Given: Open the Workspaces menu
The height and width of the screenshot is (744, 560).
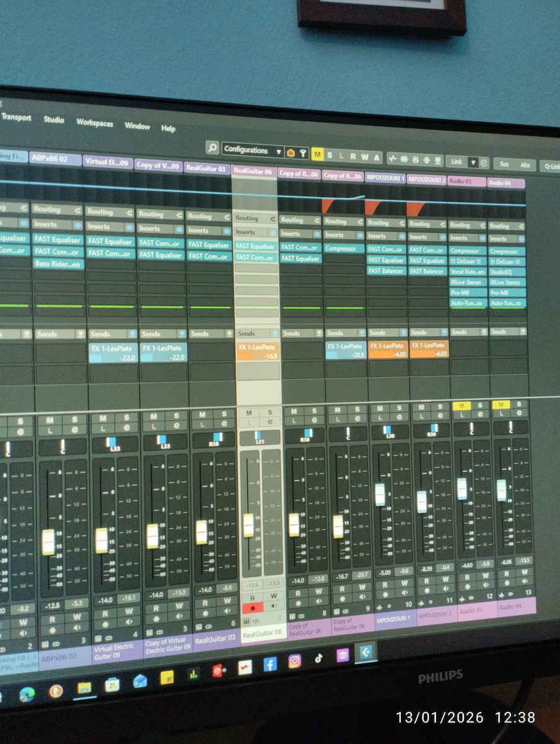Looking at the screenshot, I should coord(95,122).
